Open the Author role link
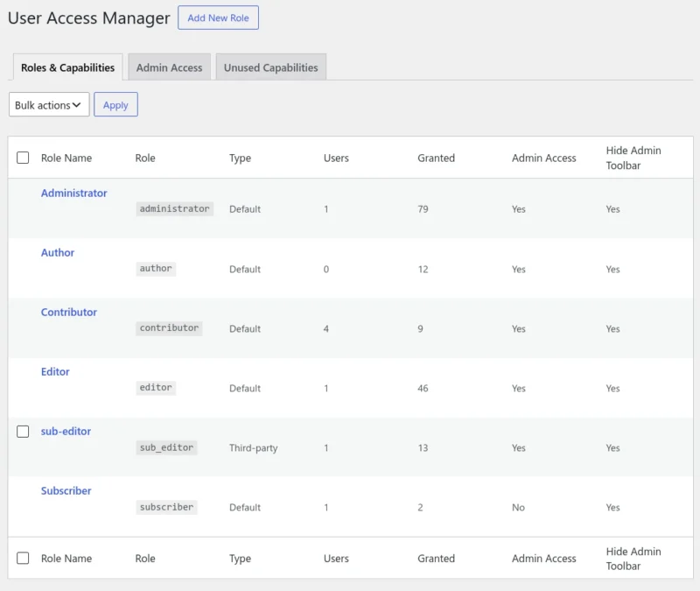This screenshot has height=591, width=700. (58, 252)
